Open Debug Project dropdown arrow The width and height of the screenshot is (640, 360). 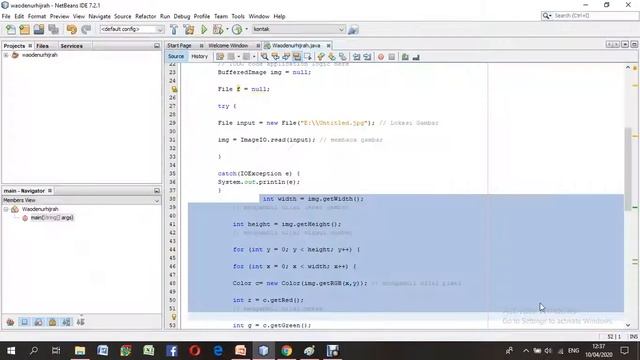(227, 29)
